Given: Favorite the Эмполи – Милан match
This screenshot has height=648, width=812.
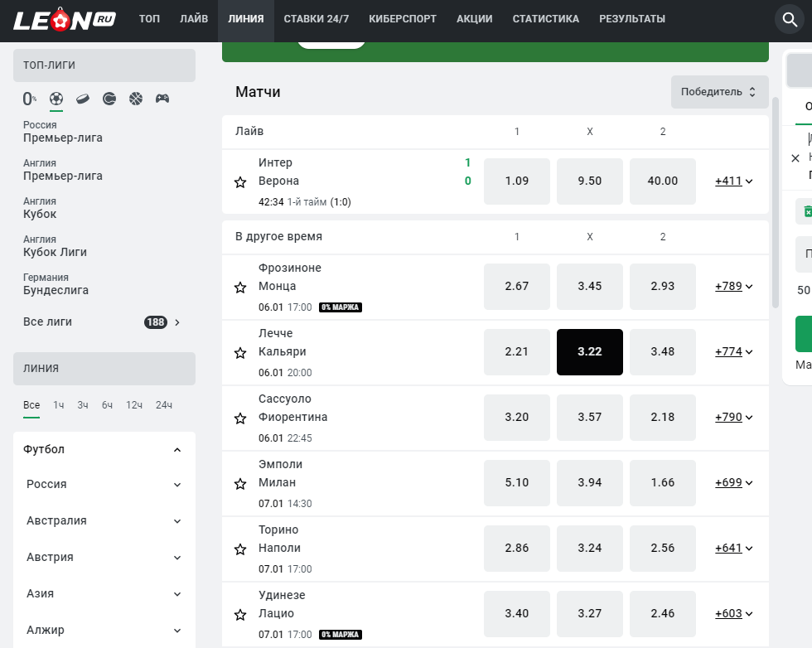Looking at the screenshot, I should coord(240,484).
